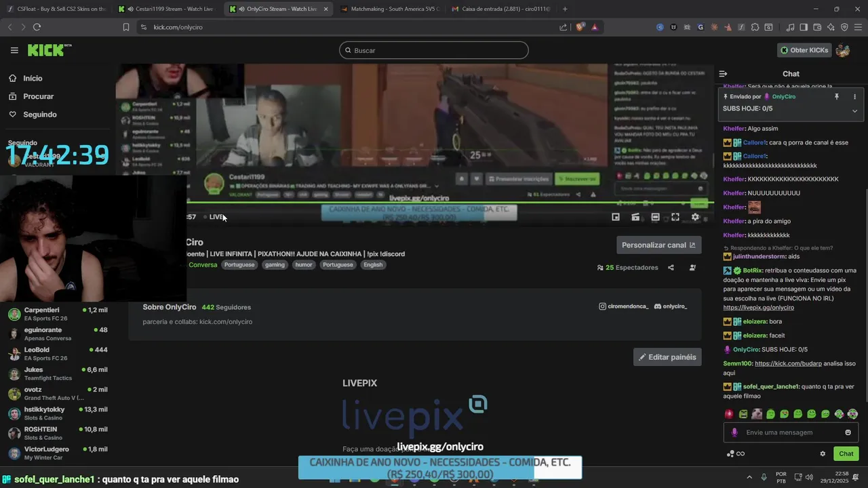Share the OnlyCiro channel
This screenshot has height=488, width=868.
click(671, 268)
